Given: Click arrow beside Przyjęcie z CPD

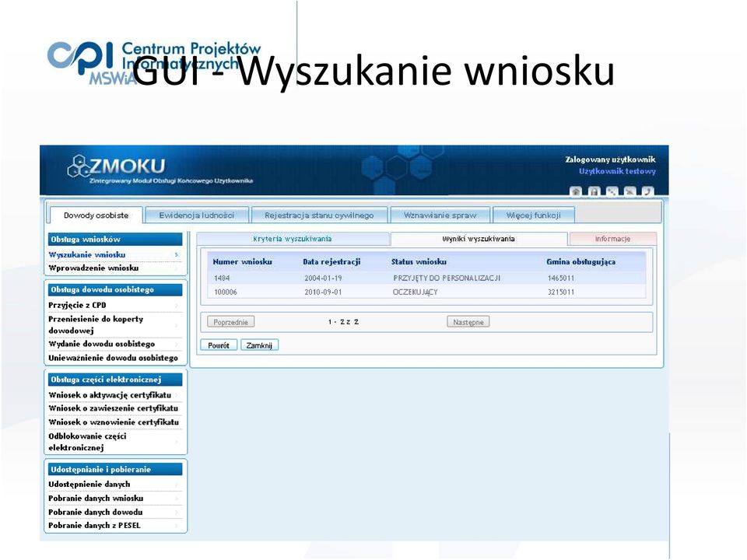Looking at the screenshot, I should point(177,306).
